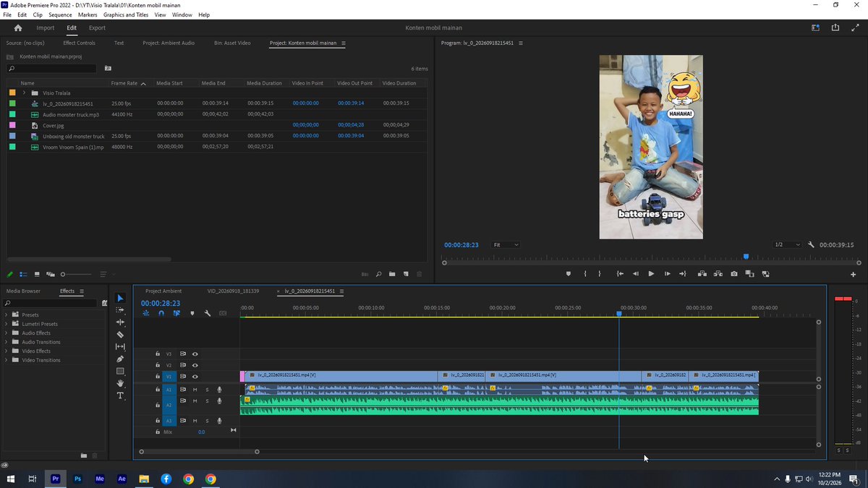This screenshot has width=868, height=488.
Task: Expand the Presets effects folder
Action: tap(7, 314)
